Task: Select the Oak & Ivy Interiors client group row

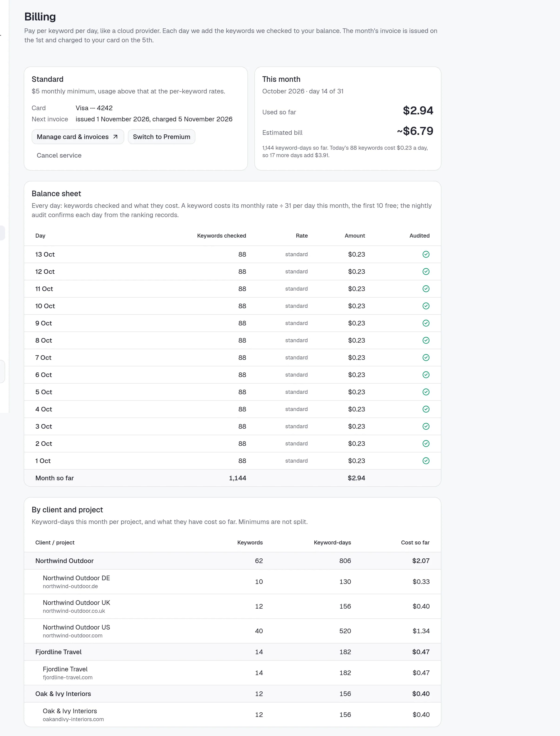Action: point(232,694)
